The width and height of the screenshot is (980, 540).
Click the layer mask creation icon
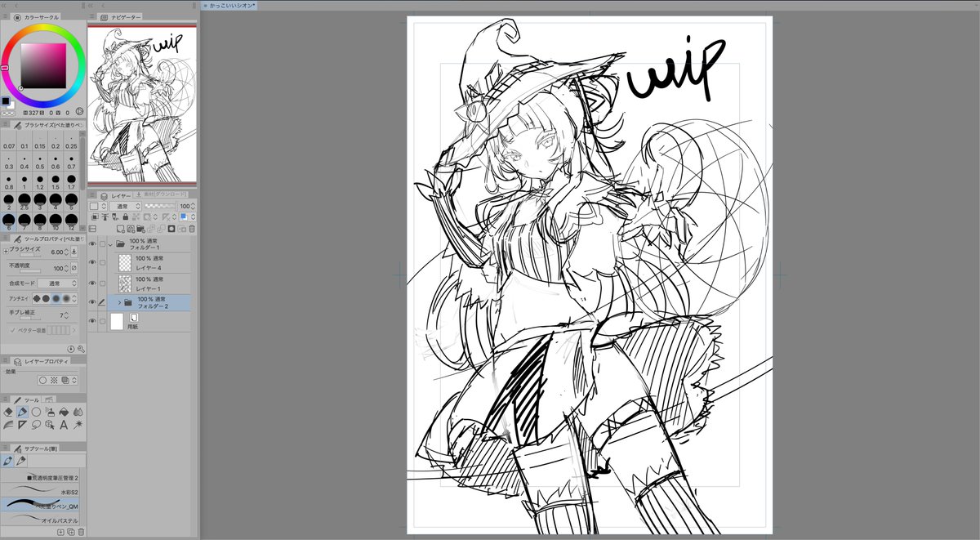point(171,229)
